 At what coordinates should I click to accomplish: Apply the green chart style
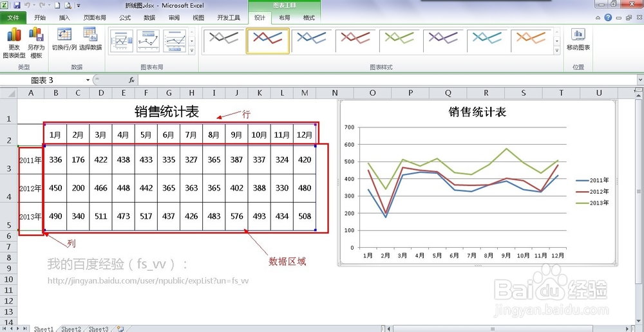point(400,41)
